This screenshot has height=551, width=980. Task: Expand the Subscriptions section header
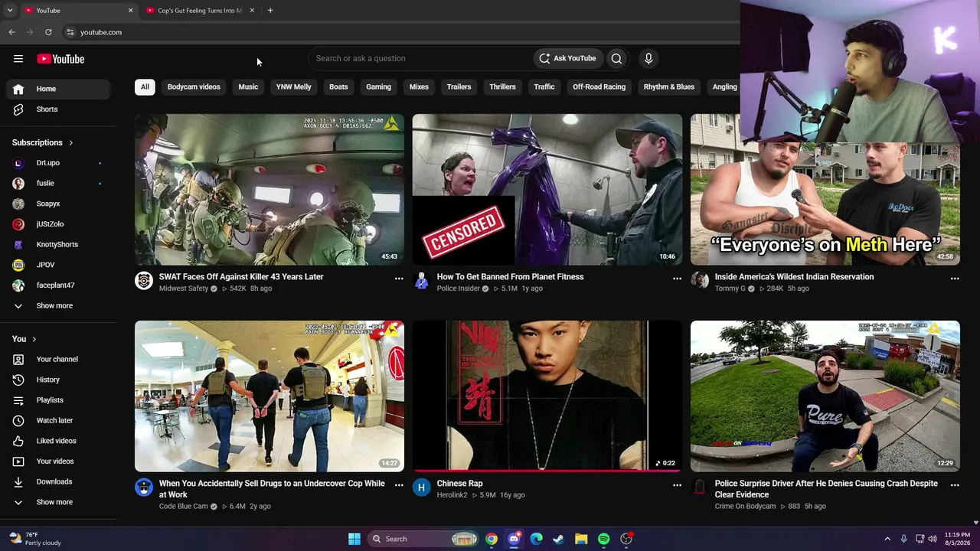pyautogui.click(x=43, y=143)
